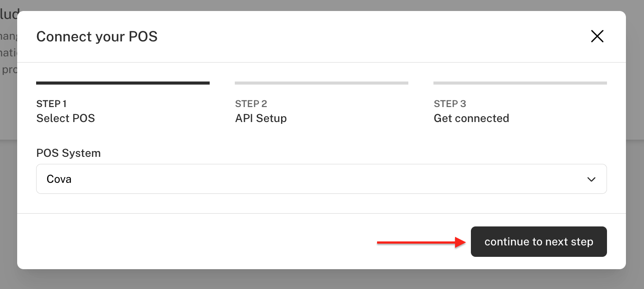The image size is (644, 289).
Task: Select the STEP 1 label
Action: pyautogui.click(x=51, y=104)
